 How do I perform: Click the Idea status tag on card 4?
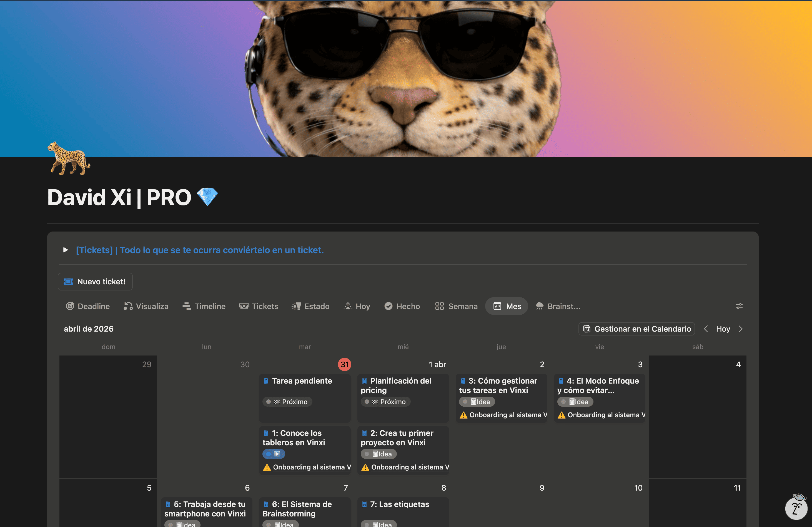tap(575, 402)
